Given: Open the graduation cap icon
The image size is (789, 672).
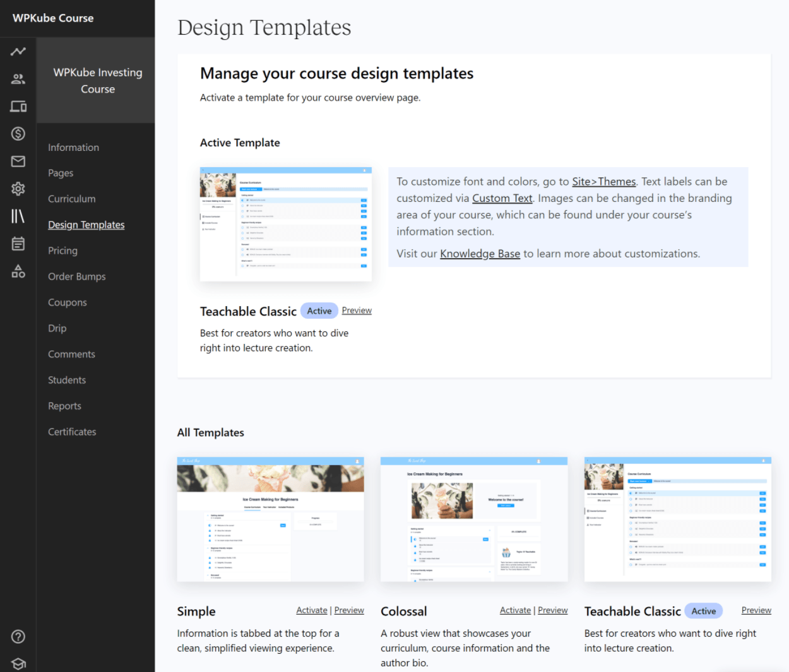Looking at the screenshot, I should 18,663.
